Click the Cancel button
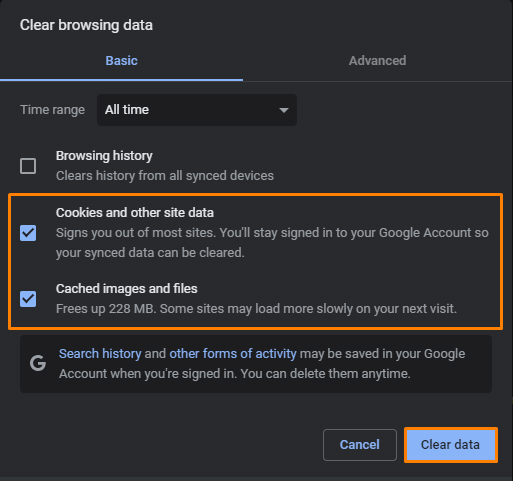This screenshot has height=481, width=513. coord(360,445)
